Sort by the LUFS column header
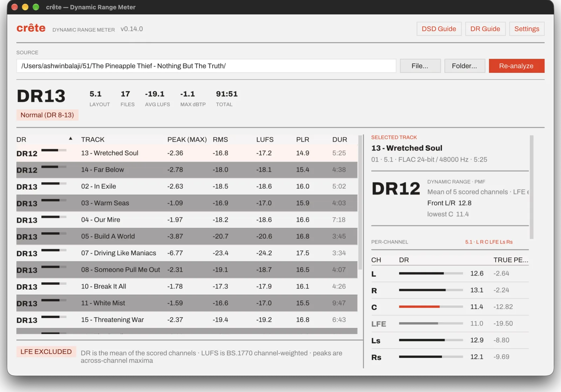561x392 pixels. (265, 140)
